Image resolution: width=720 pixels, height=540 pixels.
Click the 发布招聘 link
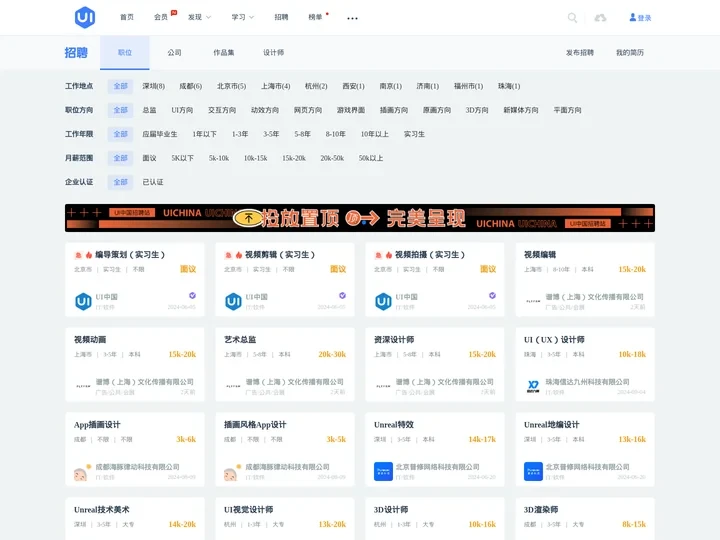(x=579, y=53)
